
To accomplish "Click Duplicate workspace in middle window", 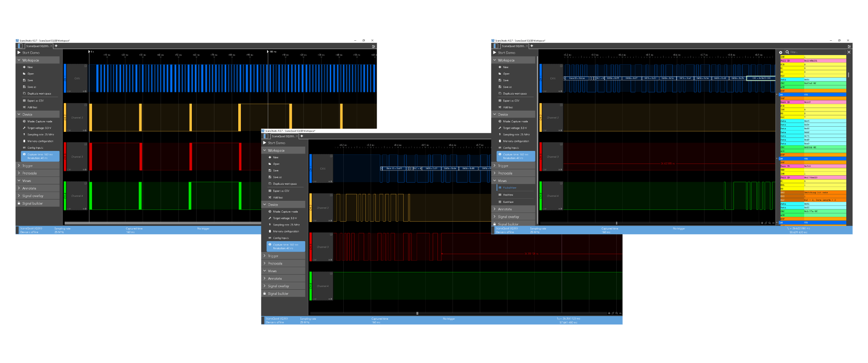I will [x=285, y=183].
